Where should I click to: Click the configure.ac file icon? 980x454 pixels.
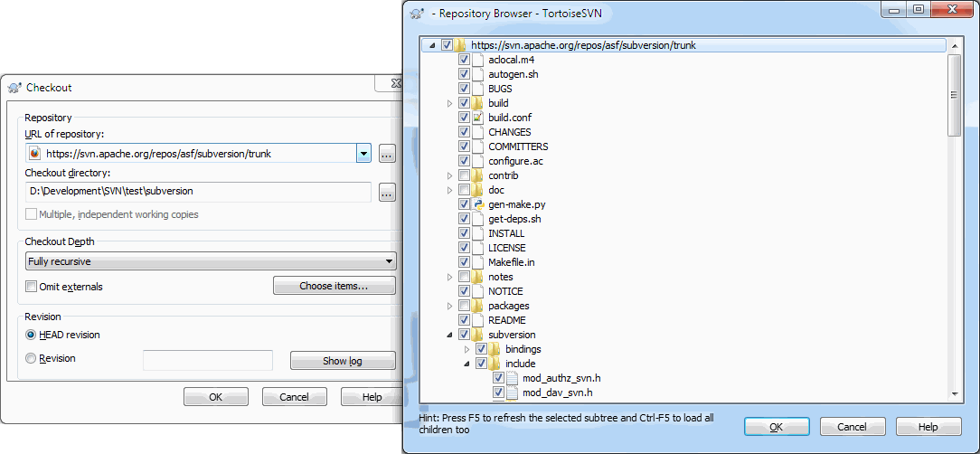pyautogui.click(x=477, y=161)
